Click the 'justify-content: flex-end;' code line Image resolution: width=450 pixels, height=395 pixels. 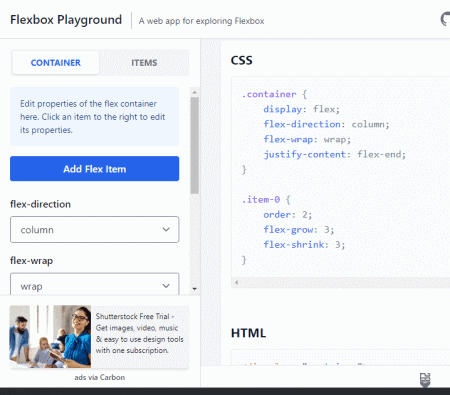[335, 154]
